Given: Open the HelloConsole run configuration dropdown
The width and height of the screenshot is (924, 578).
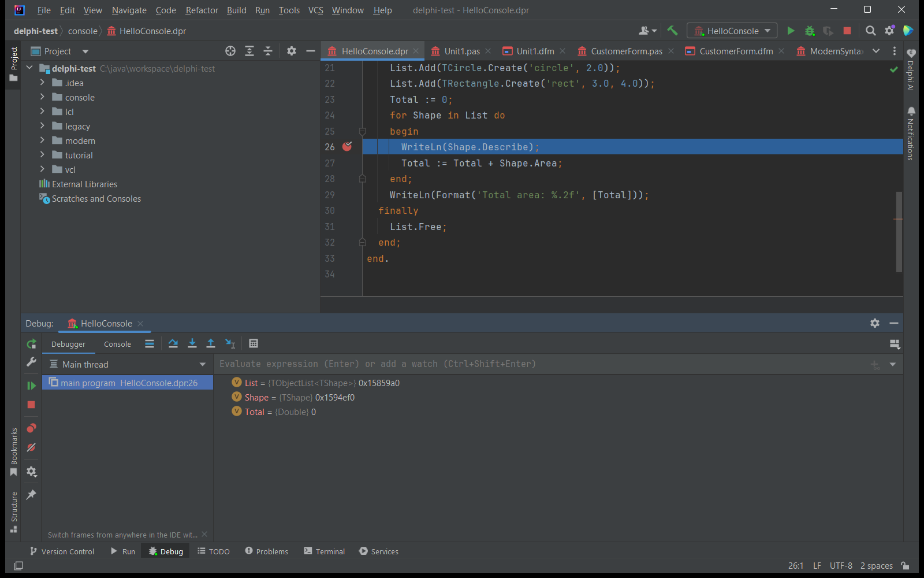Looking at the screenshot, I should 732,31.
